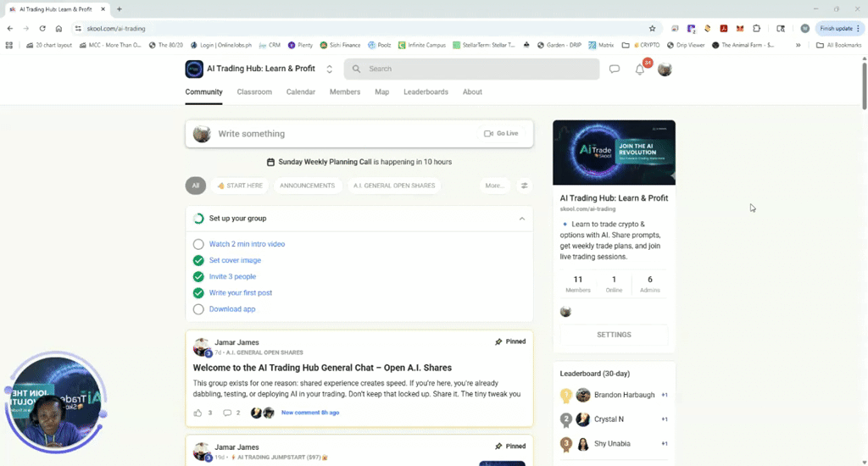View the 11 Members count
This screenshot has width=868, height=466.
(578, 284)
